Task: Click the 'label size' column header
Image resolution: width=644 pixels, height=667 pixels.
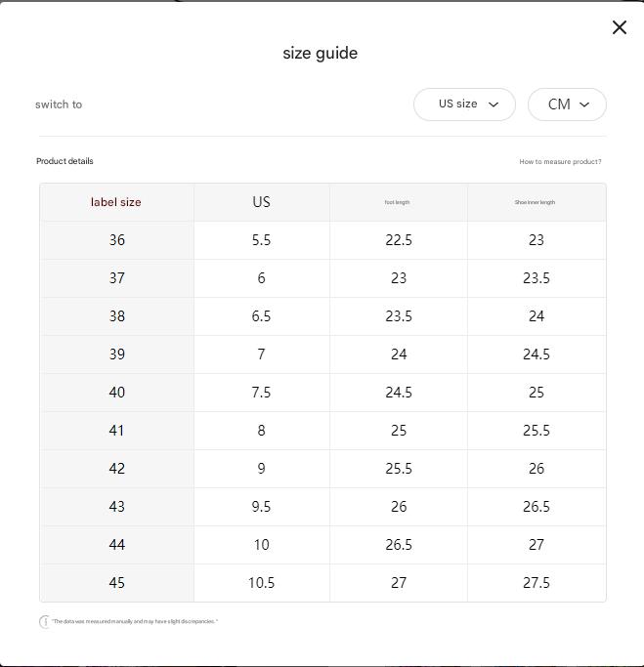Action: pos(116,202)
